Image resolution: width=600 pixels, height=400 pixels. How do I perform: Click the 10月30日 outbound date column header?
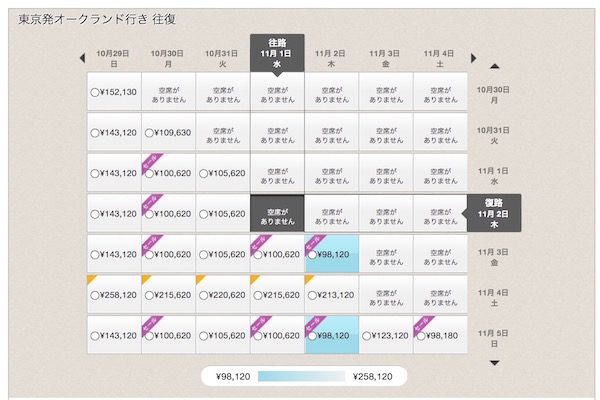coord(168,58)
